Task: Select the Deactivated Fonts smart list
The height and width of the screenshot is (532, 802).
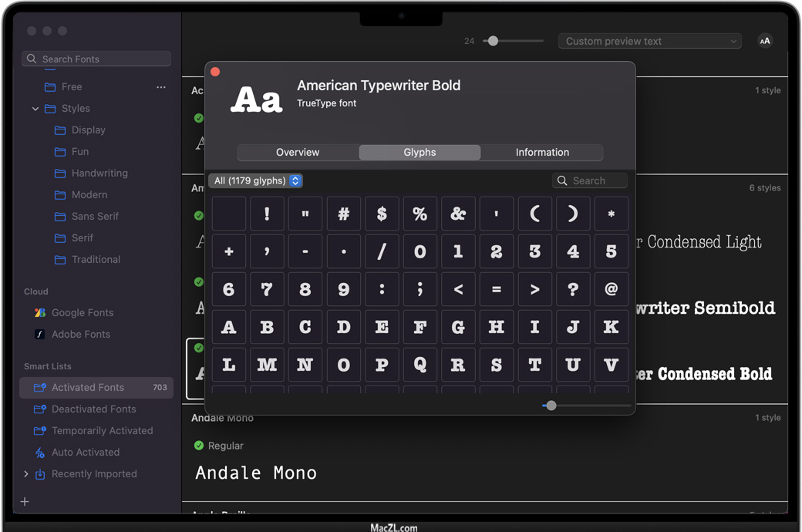Action: click(x=93, y=409)
